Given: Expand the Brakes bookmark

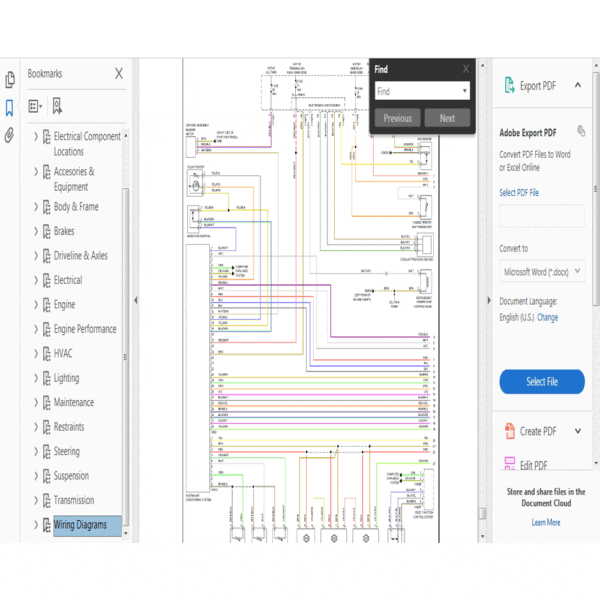Looking at the screenshot, I should [x=36, y=231].
